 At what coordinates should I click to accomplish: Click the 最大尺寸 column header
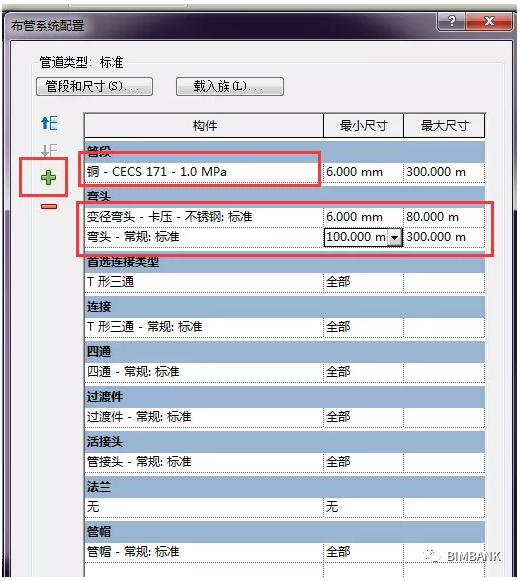[x=444, y=126]
